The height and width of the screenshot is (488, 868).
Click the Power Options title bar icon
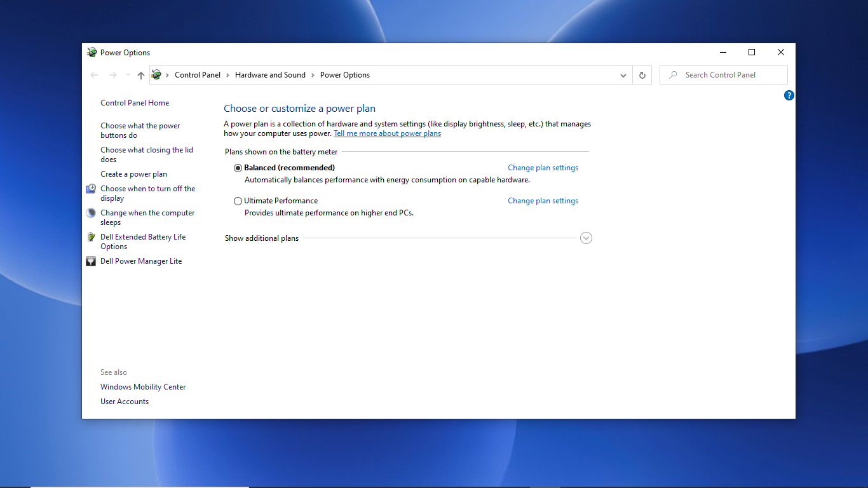[x=92, y=53]
